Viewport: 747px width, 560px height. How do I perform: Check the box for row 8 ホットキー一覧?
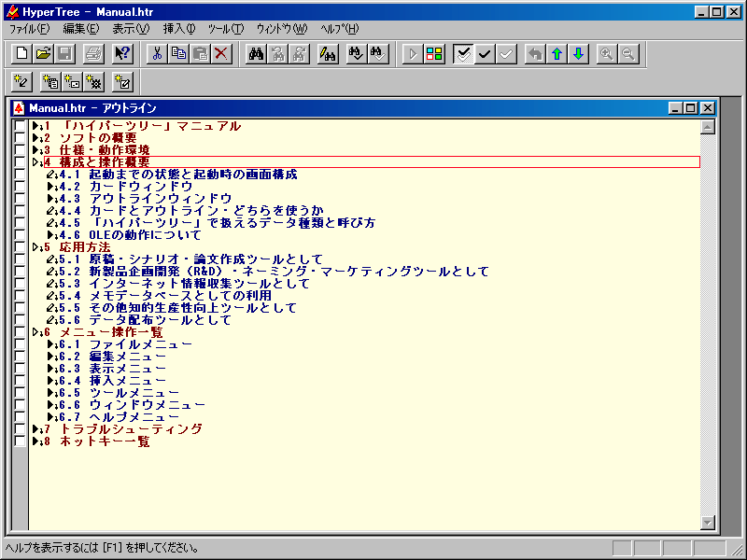coord(20,441)
